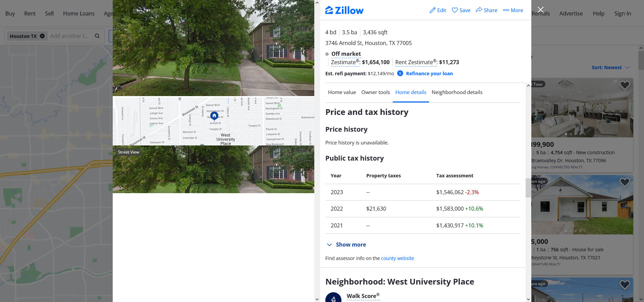Open the Keystone St listing photo
644x302 pixels.
582,205
